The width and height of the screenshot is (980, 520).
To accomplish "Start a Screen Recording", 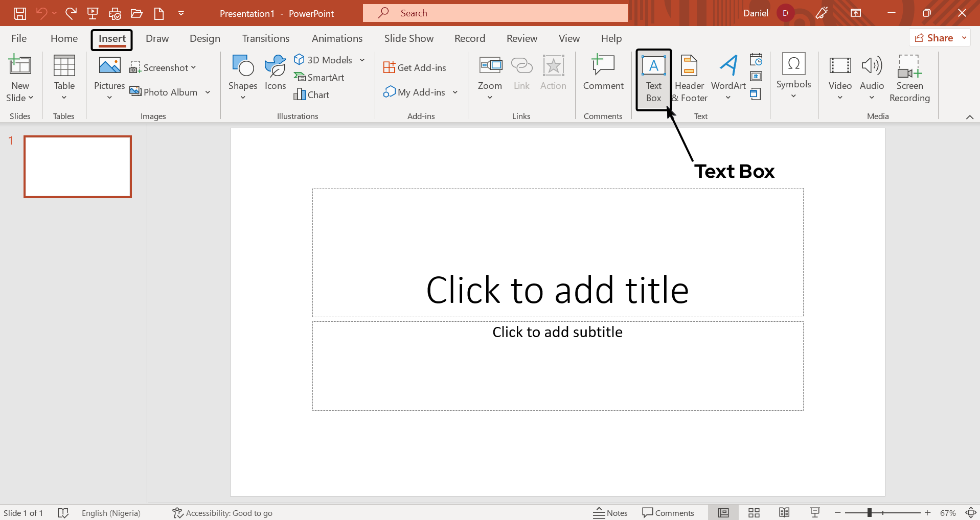I will coord(909,77).
